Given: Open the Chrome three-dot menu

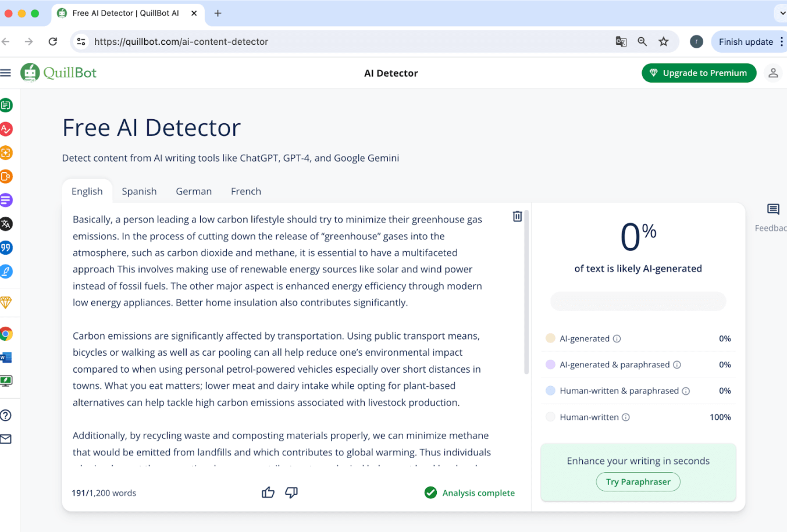Looking at the screenshot, I should [782, 41].
